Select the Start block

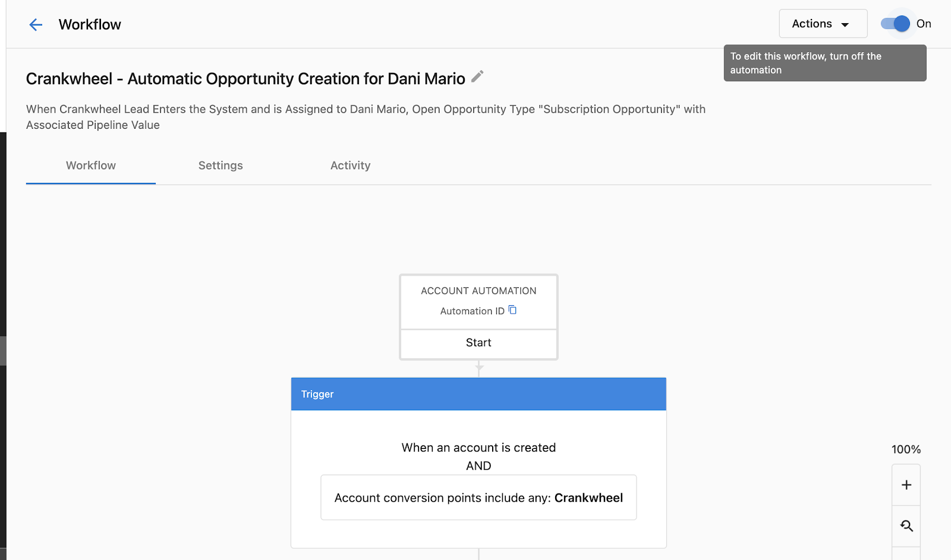[478, 343]
